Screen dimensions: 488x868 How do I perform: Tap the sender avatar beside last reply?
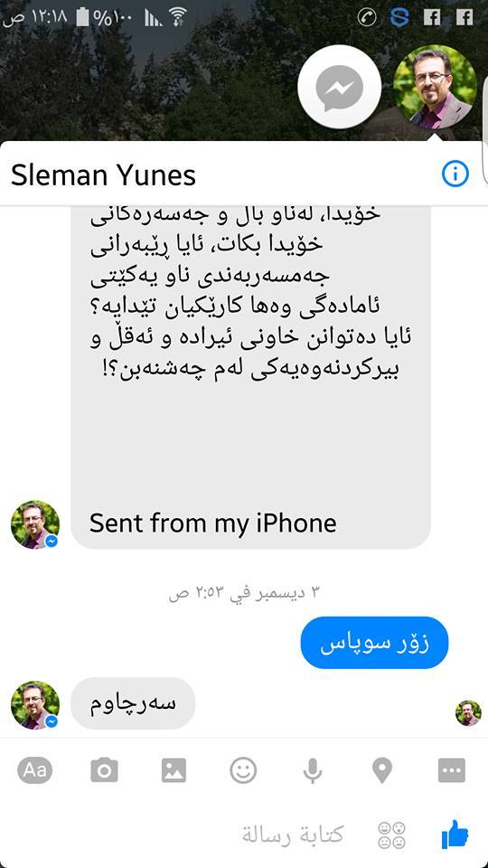pyautogui.click(x=35, y=704)
